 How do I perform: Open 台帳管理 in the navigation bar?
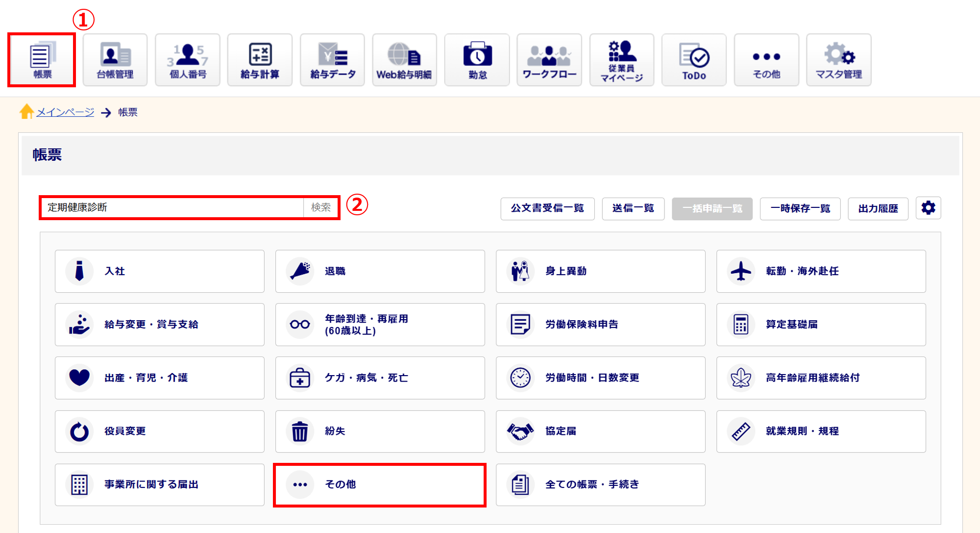(x=115, y=60)
